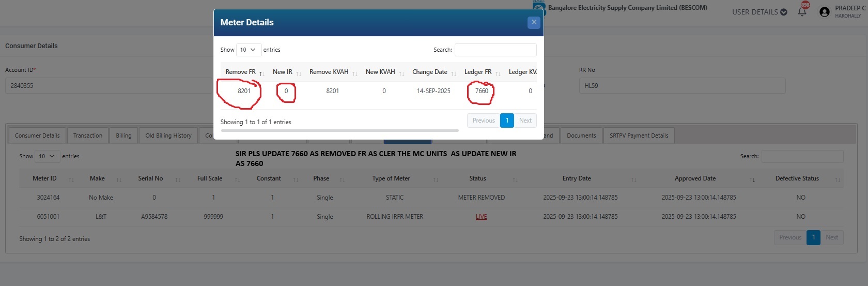
Task: Sort by Ledger FR column
Action: tap(482, 72)
